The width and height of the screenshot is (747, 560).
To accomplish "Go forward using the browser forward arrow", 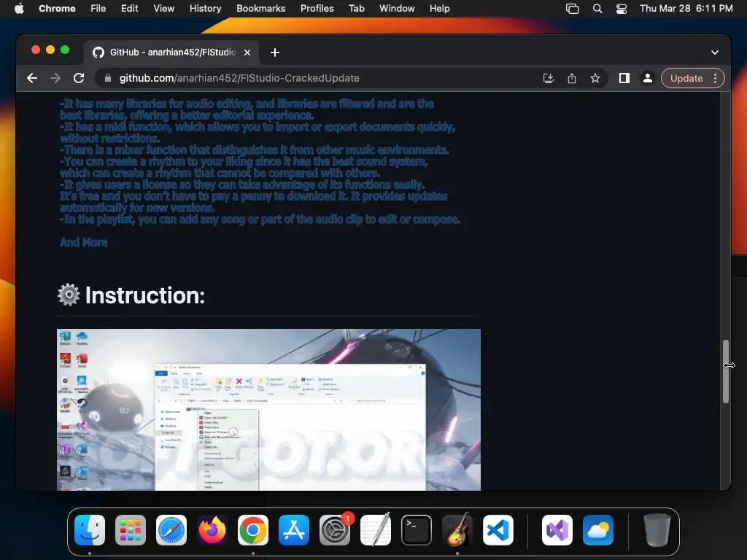I will [x=55, y=78].
